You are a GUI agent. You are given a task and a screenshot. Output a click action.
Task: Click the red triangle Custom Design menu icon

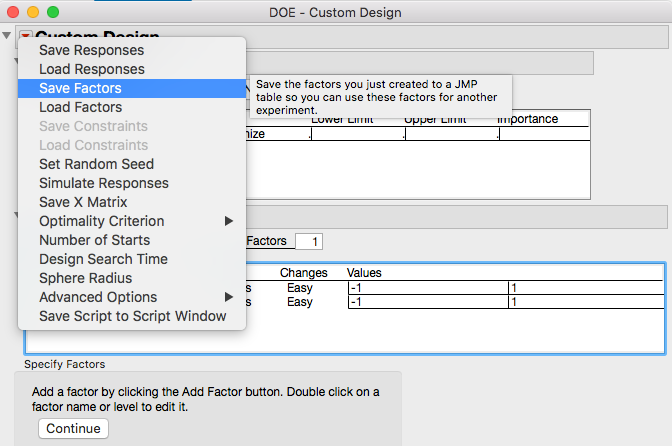click(x=26, y=38)
